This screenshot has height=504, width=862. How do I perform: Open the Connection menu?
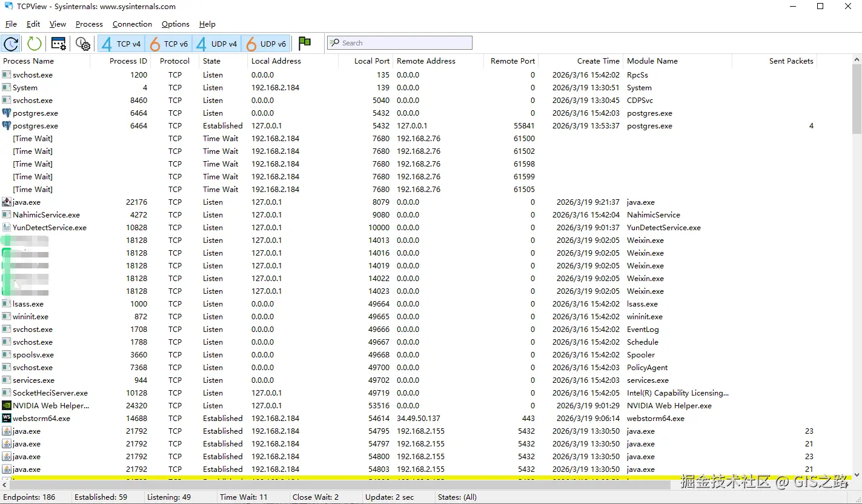pyautogui.click(x=132, y=24)
